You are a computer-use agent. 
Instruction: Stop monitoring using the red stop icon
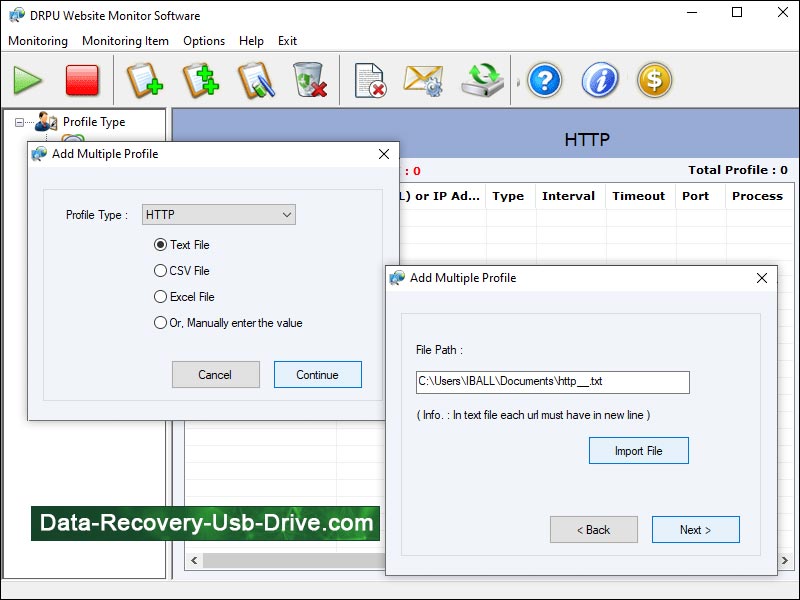pyautogui.click(x=83, y=81)
